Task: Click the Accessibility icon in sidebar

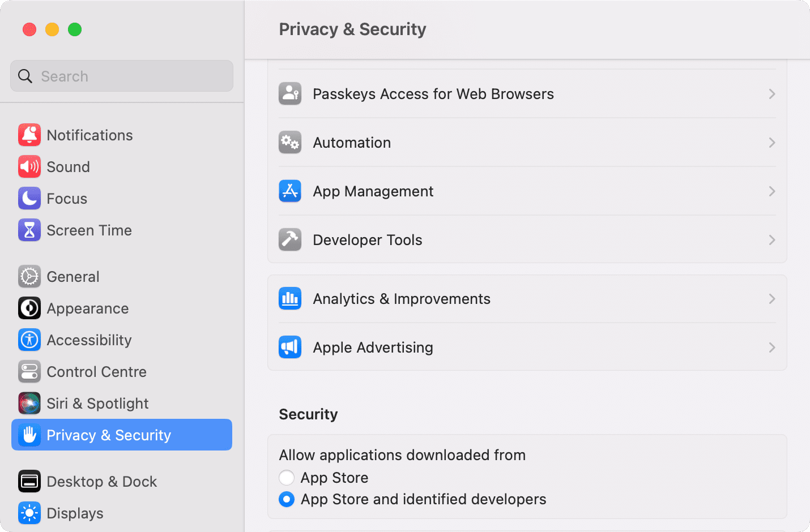Action: pos(29,340)
